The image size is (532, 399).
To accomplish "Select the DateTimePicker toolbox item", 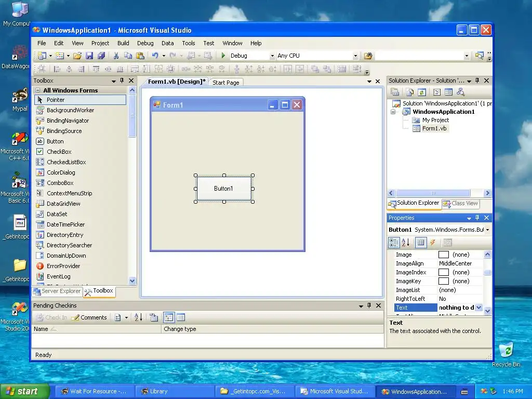I will tap(81, 224).
